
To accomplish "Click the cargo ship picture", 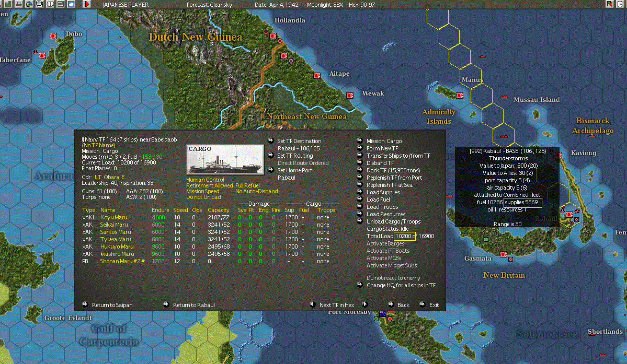I will [225, 160].
